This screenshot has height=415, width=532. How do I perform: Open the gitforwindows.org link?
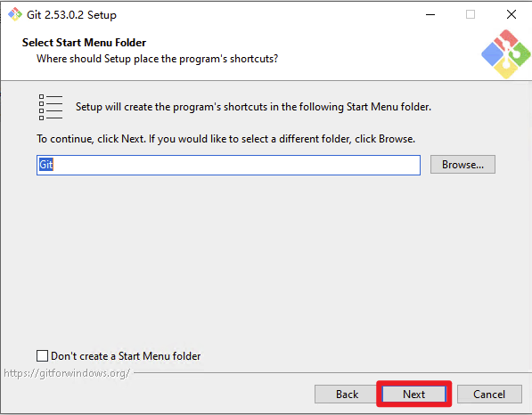click(x=67, y=373)
